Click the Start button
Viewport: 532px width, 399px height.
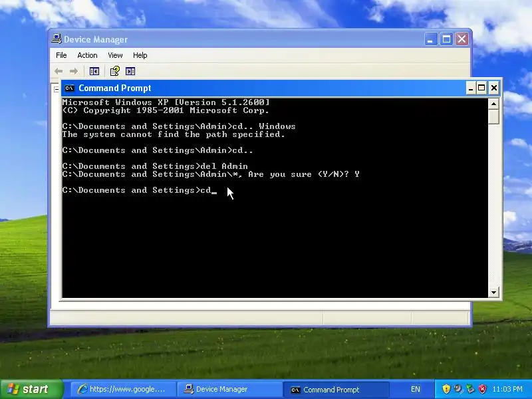[31, 389]
